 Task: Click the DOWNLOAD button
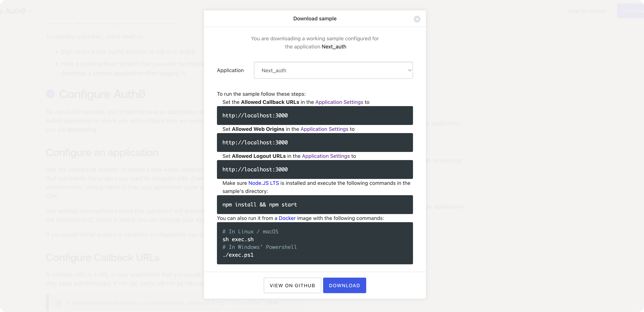coord(345,285)
